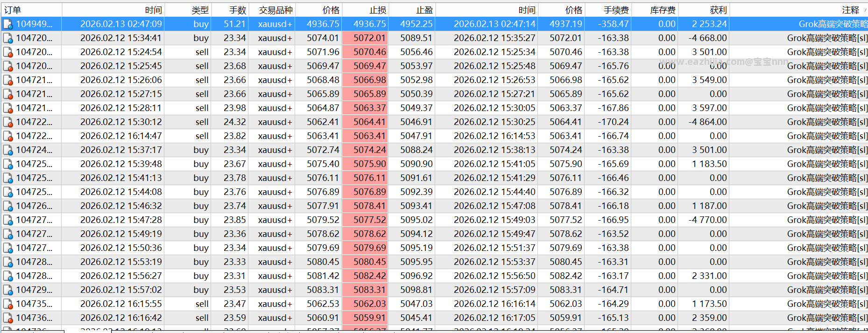Click the order icon of the row opened 15:53:19
Screen dimensions: 868x333
pyautogui.click(x=8, y=262)
